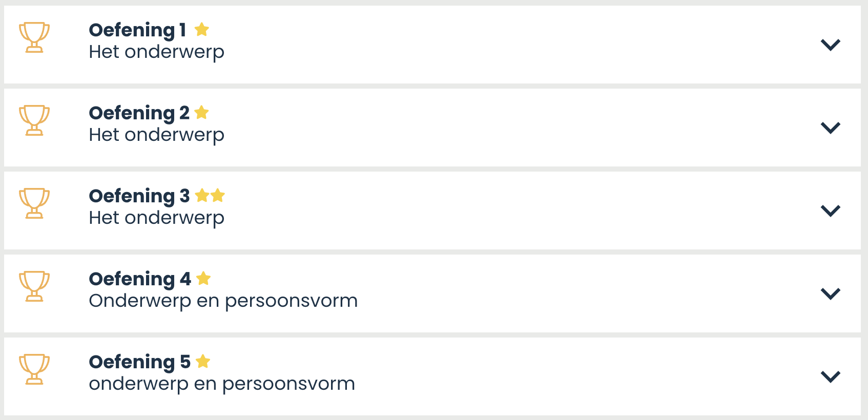Click the trophy icon for Oefening 3

pos(34,203)
